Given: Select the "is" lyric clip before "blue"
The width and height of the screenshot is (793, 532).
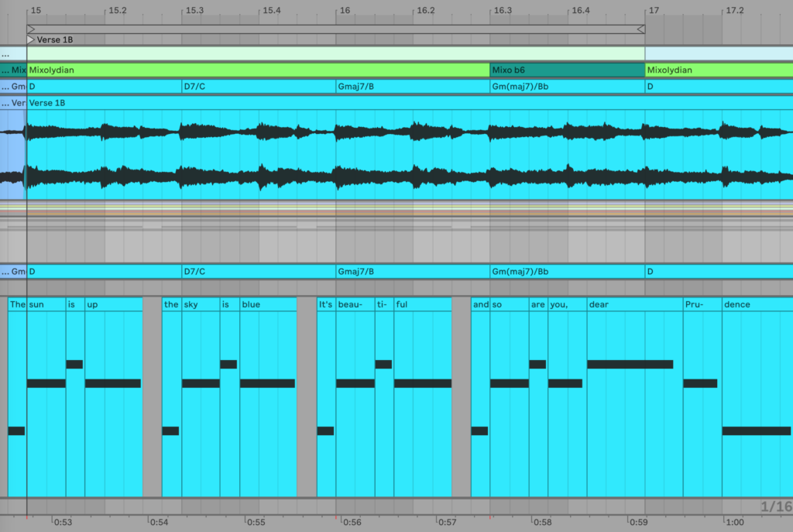Looking at the screenshot, I should click(229, 304).
